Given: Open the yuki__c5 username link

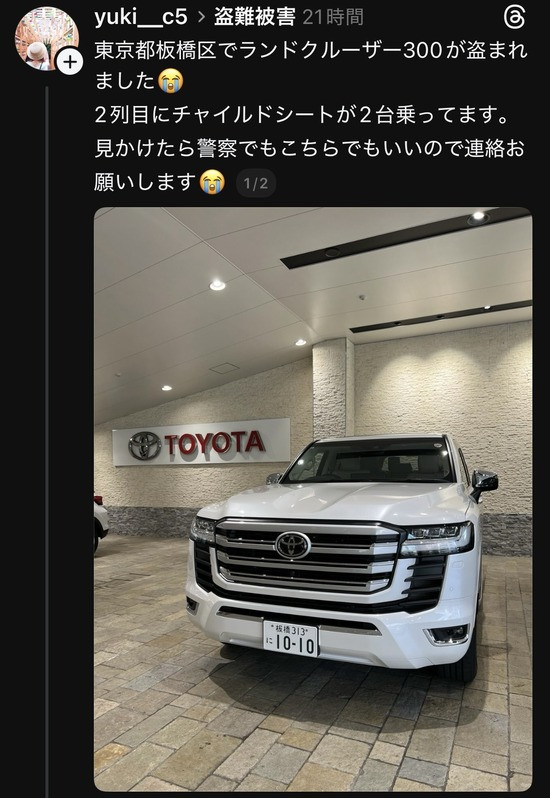Looking at the screenshot, I should coord(141,17).
